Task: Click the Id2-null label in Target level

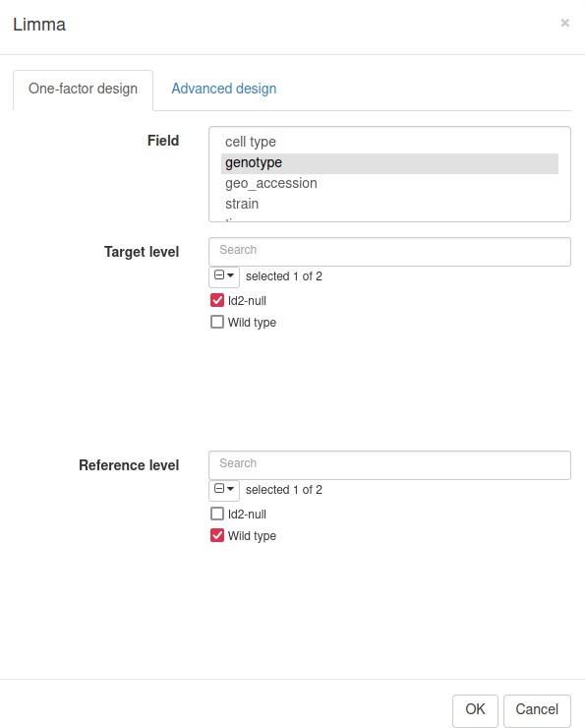Action: pyautogui.click(x=247, y=301)
